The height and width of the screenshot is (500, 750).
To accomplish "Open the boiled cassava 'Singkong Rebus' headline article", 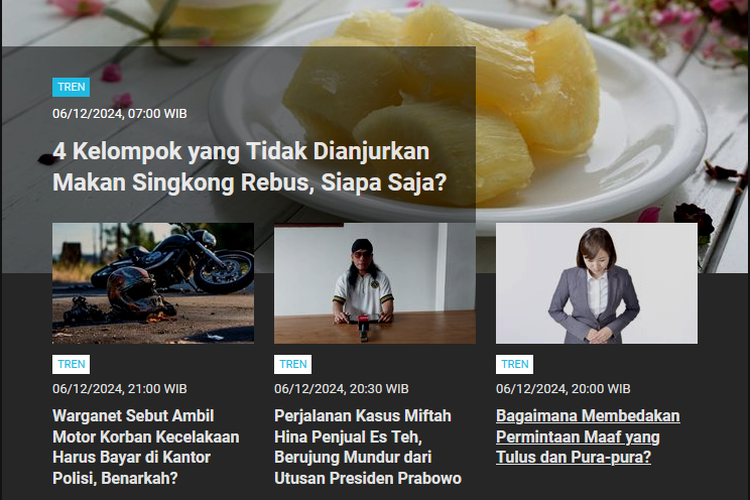I will click(249, 167).
